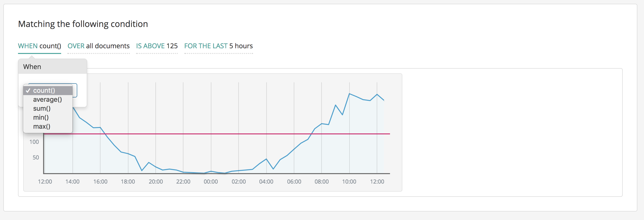Click the WHEN count() expression

40,46
